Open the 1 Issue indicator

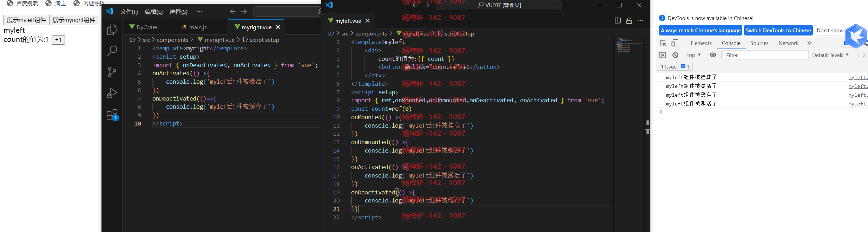pyautogui.click(x=675, y=66)
